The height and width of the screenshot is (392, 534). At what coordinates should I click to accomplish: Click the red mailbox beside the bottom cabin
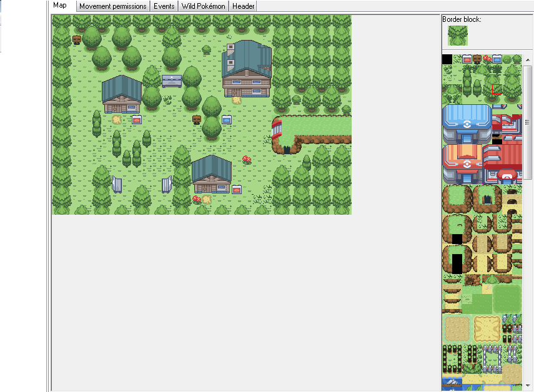coord(237,190)
